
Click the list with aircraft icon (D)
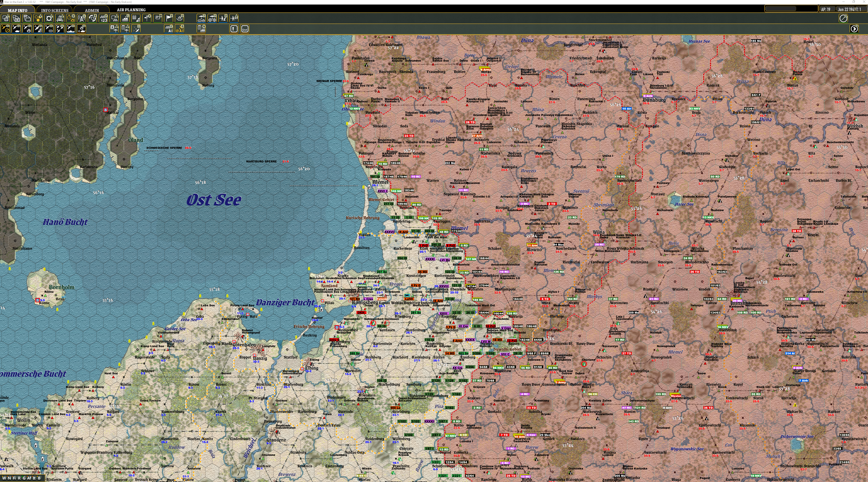(125, 29)
